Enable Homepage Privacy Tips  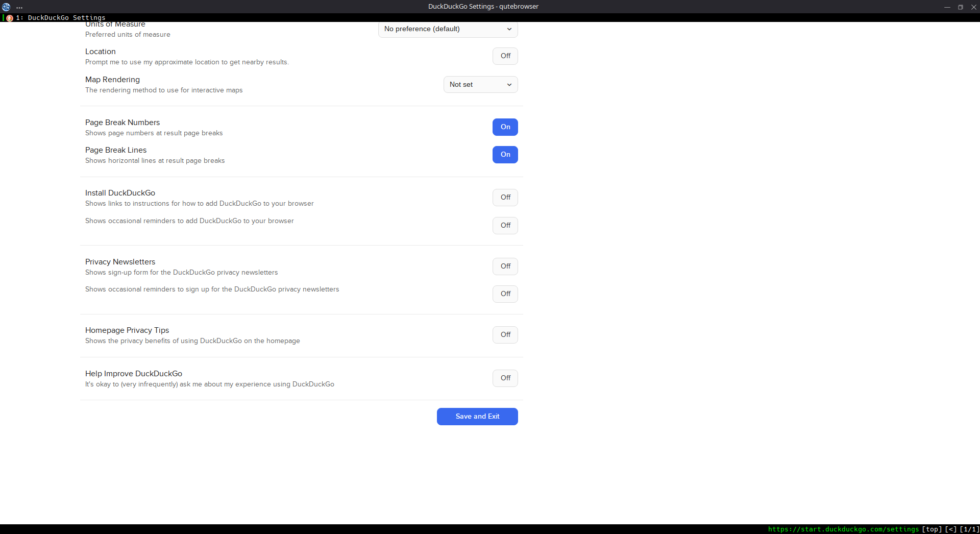505,335
